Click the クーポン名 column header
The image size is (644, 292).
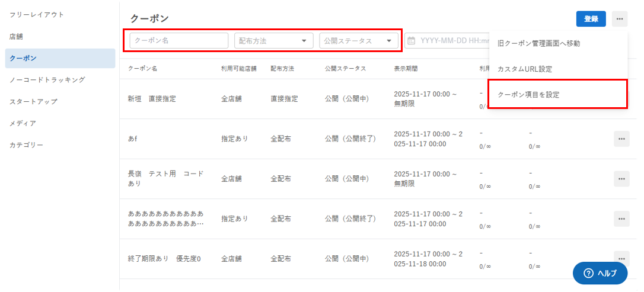click(142, 69)
